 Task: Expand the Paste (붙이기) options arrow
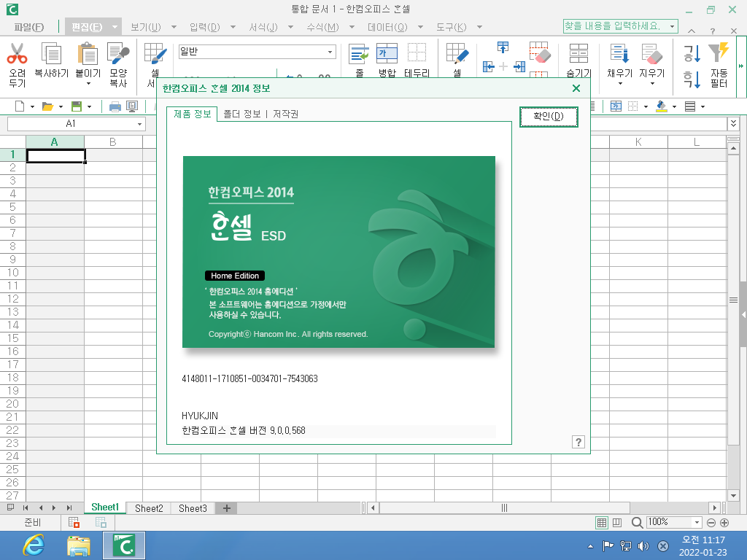(x=88, y=84)
